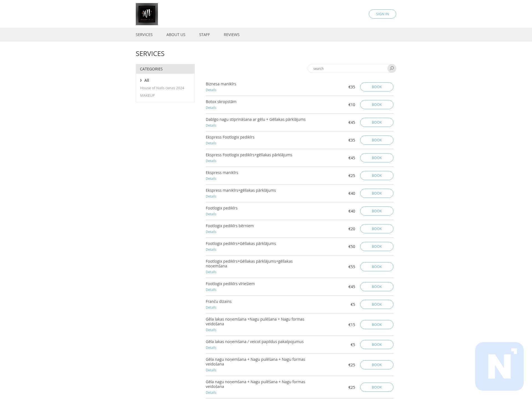Open the floating N chat widget

click(x=499, y=366)
